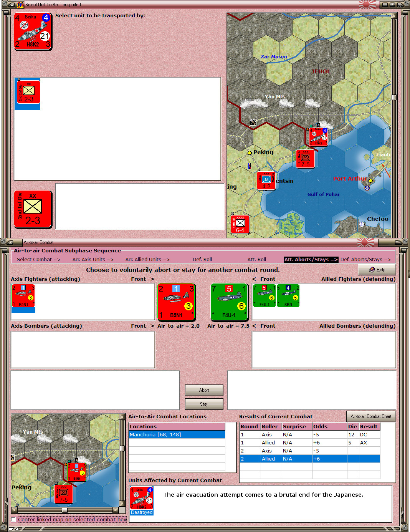Click the Die column header
The height and width of the screenshot is (532, 410).
(353, 426)
